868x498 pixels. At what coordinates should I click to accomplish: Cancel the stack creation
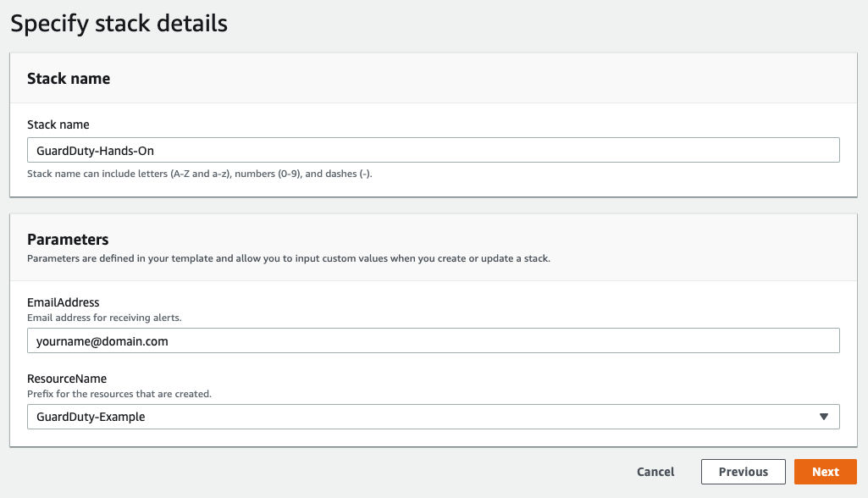[655, 472]
